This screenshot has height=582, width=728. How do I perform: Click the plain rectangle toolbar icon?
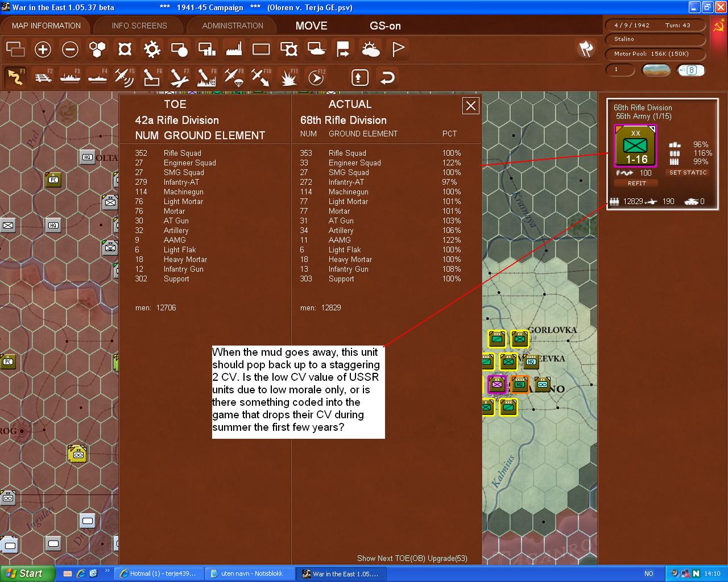(x=261, y=49)
